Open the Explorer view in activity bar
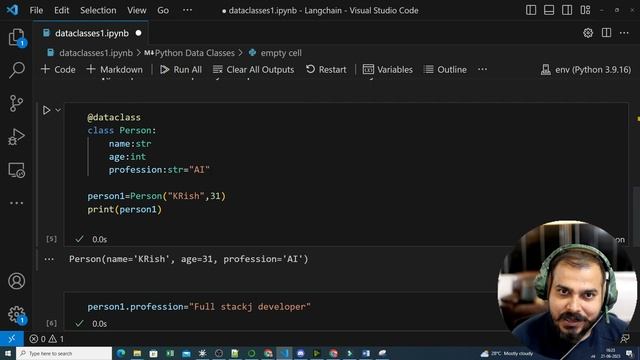640x360 pixels. (x=16, y=38)
